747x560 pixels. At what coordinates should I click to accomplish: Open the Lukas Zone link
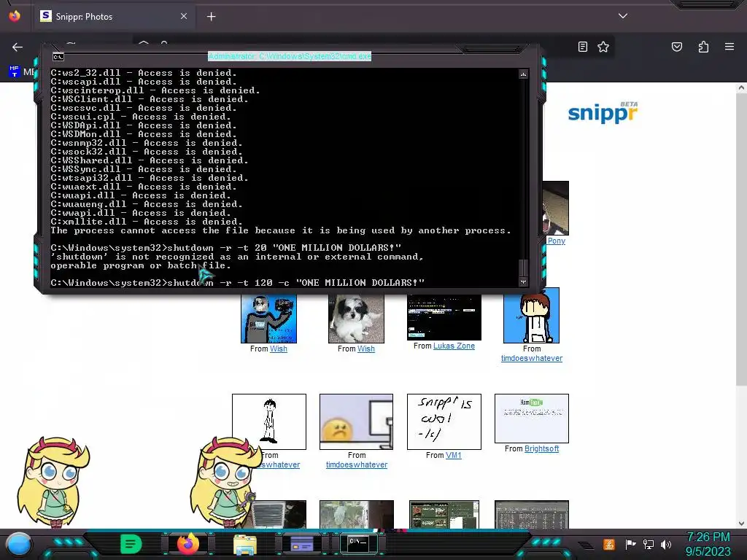coord(454,346)
